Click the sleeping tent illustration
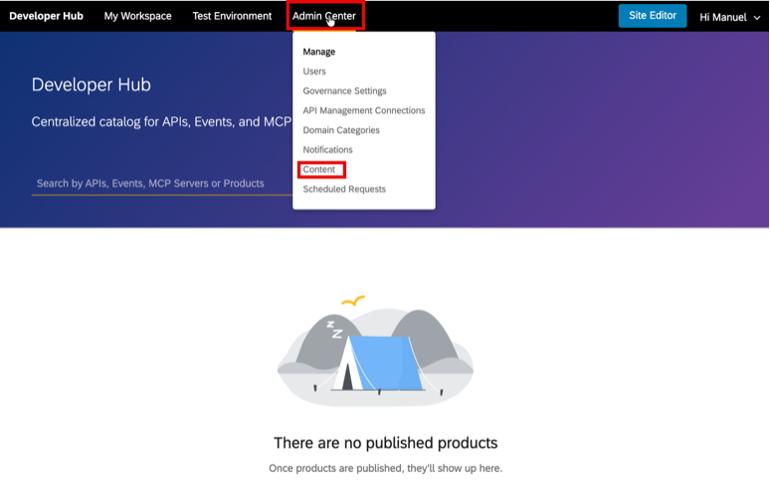770x495 pixels. (x=376, y=351)
